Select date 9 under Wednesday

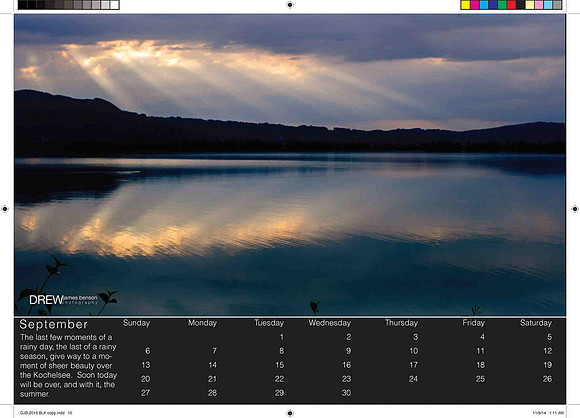348,351
